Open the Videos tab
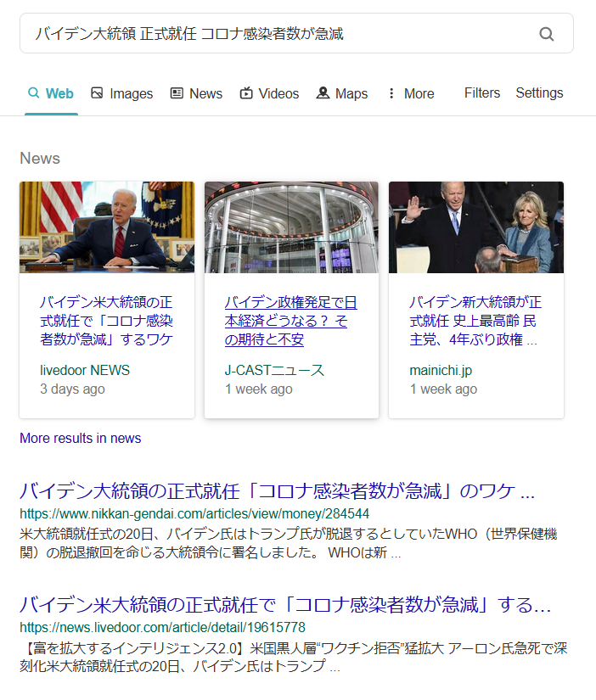This screenshot has width=596, height=700. (269, 93)
